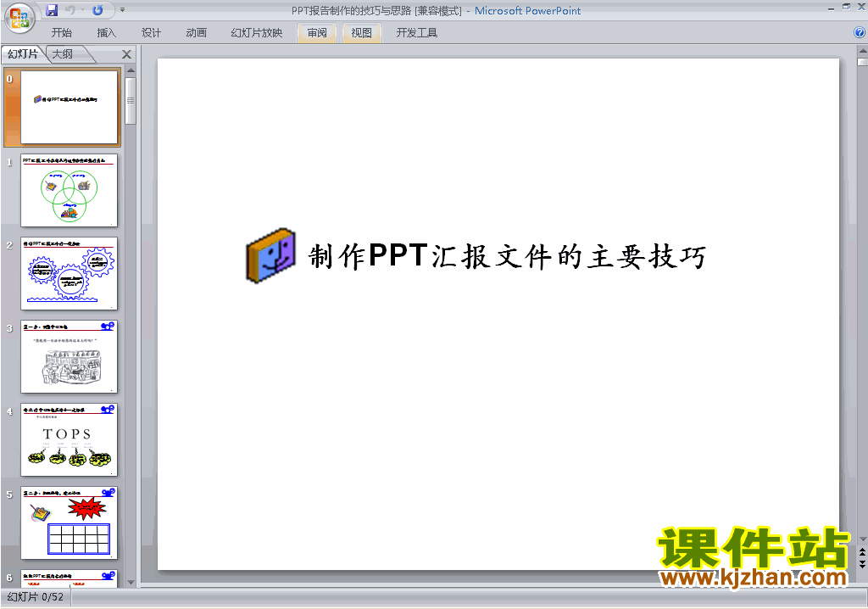Open the Office button menu
This screenshot has height=609, width=868.
(19, 18)
